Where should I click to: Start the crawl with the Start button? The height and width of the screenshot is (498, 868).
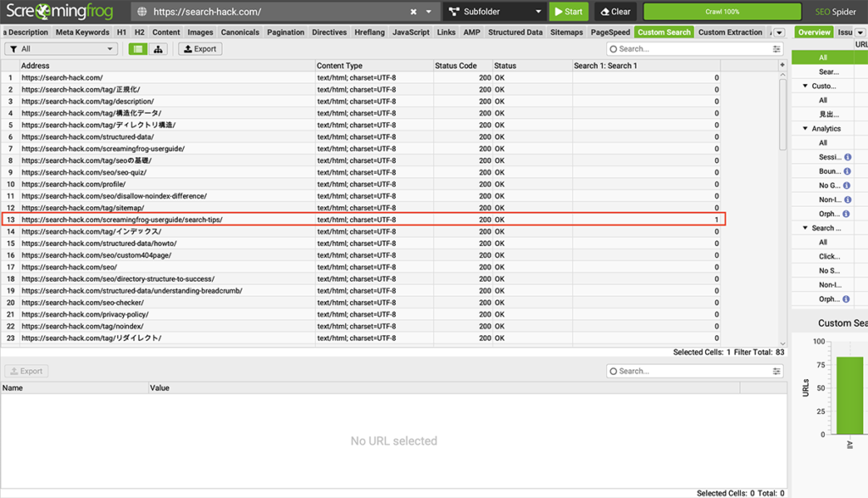pyautogui.click(x=569, y=12)
